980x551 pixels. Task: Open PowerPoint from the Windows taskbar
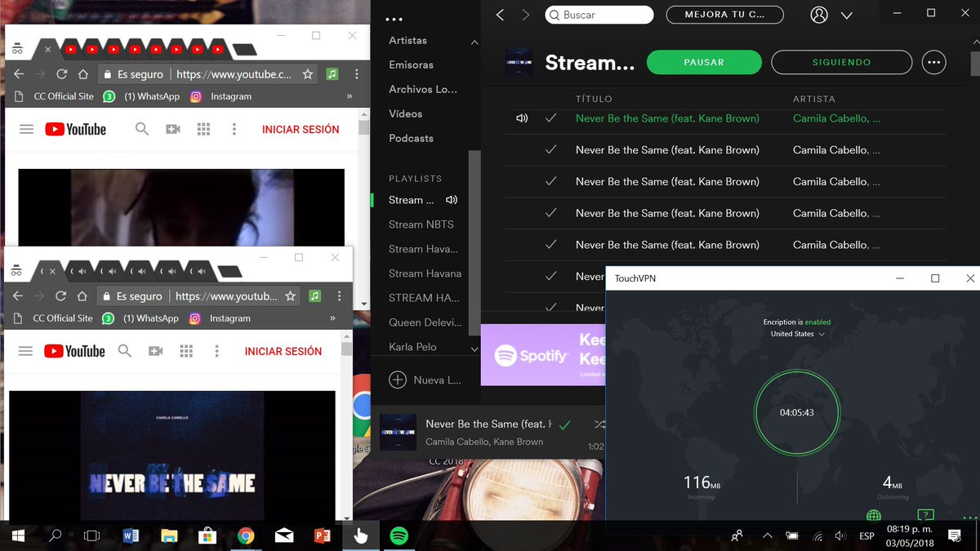(x=322, y=535)
